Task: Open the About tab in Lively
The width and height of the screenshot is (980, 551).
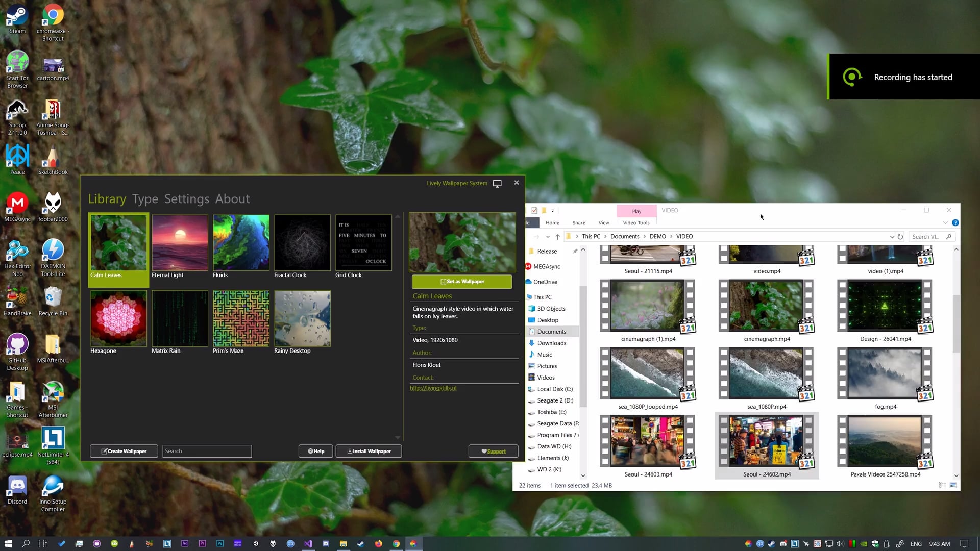Action: (232, 199)
